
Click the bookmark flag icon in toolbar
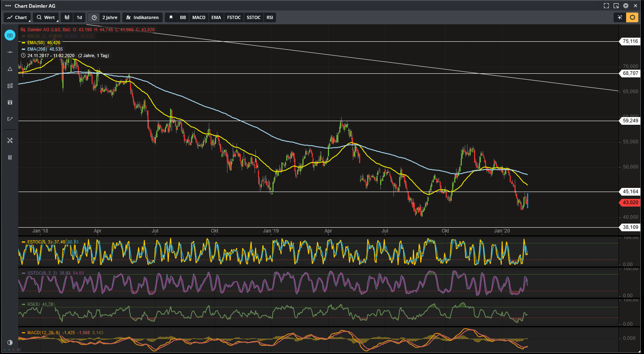click(171, 17)
